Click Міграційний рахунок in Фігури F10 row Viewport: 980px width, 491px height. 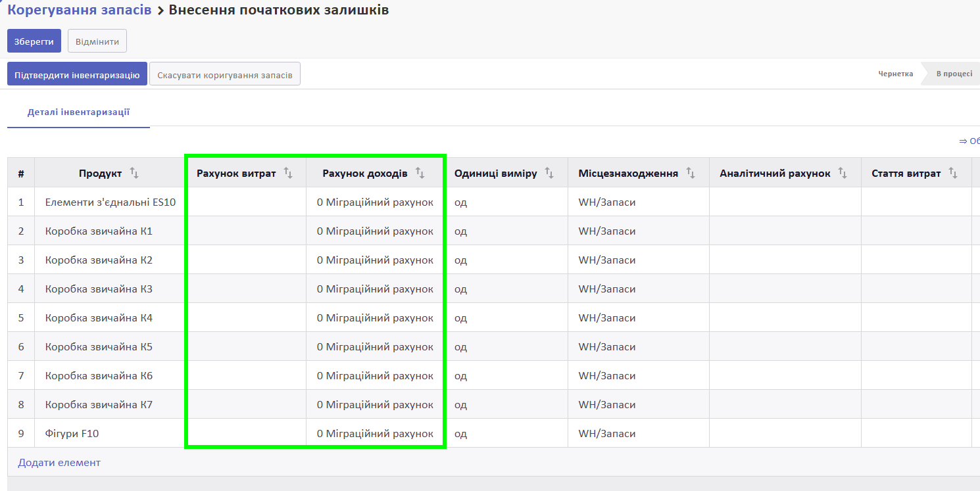[x=375, y=433]
